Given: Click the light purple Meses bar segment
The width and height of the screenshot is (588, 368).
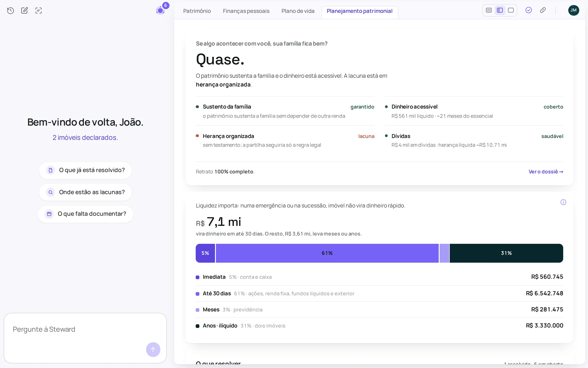Looking at the screenshot, I should click(444, 253).
